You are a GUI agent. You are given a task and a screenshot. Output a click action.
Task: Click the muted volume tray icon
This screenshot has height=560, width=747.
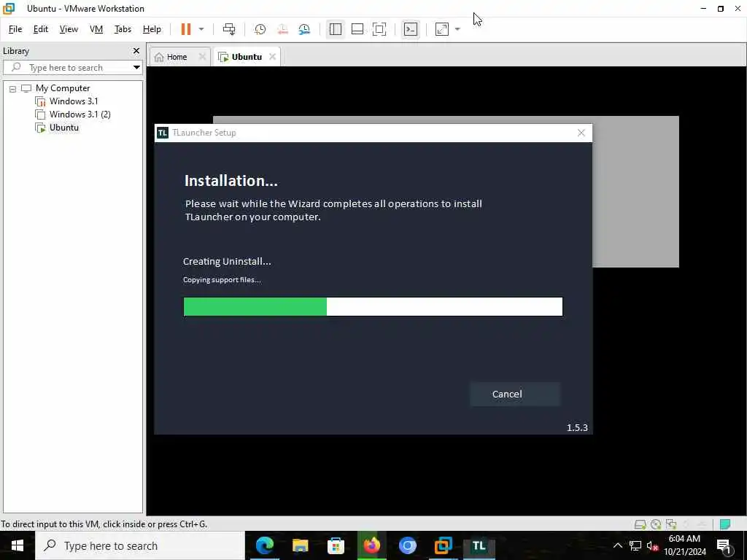tap(653, 545)
